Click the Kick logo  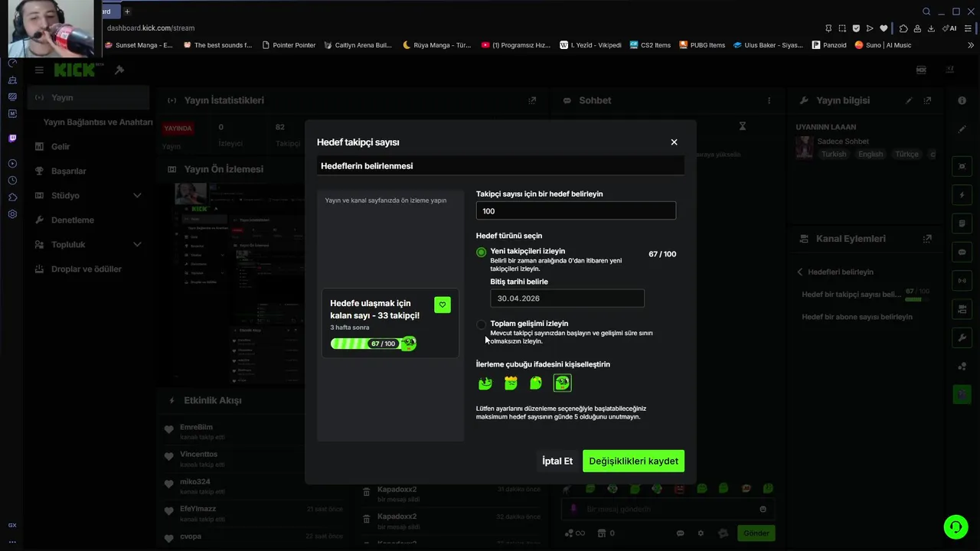coord(75,70)
